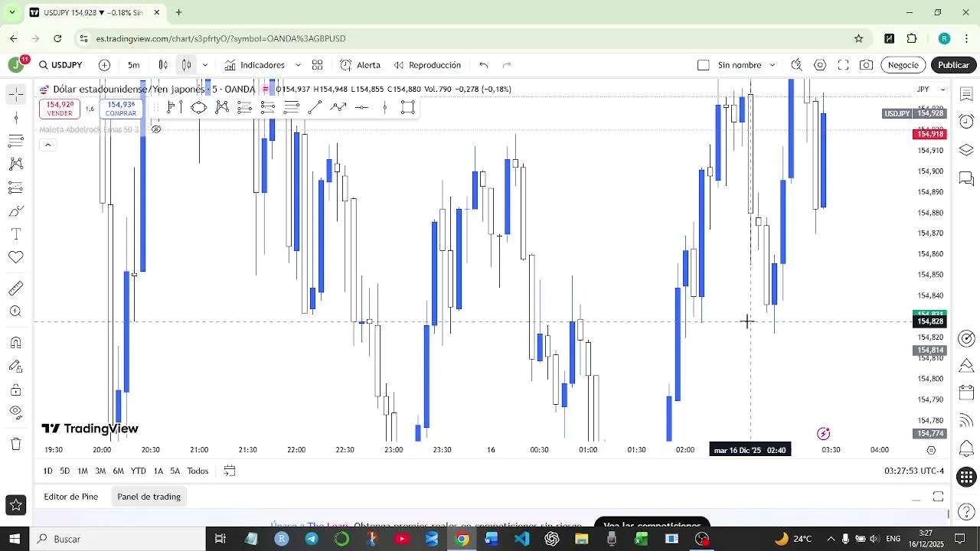Open chart settings hexagon icon

[x=820, y=65]
